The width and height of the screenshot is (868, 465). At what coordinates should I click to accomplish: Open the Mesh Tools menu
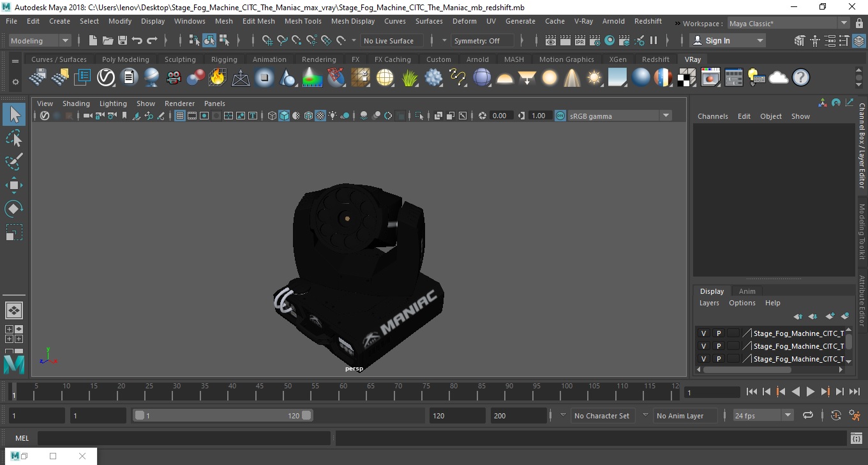(x=303, y=21)
